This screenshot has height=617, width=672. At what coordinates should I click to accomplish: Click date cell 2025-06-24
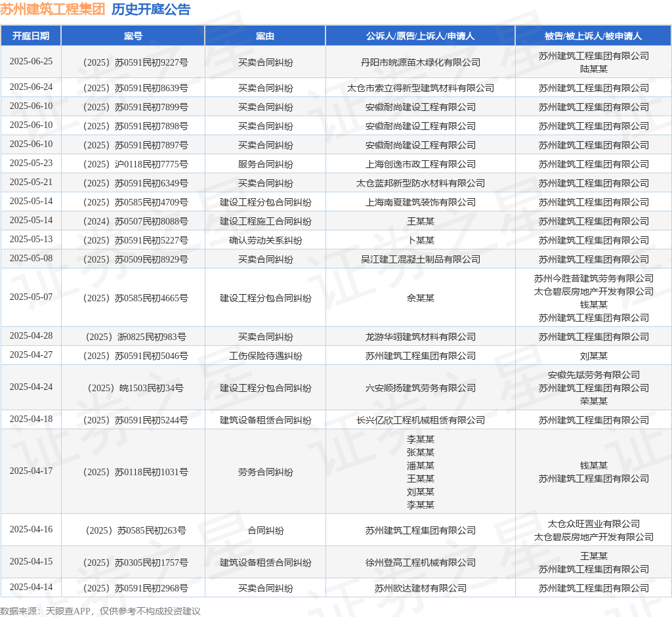(x=31, y=87)
